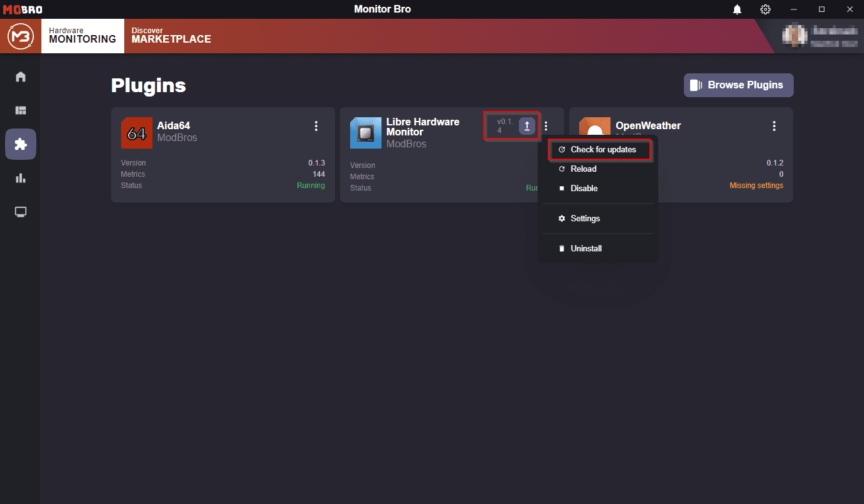Click the Aida64 version value 0.1.3

316,163
